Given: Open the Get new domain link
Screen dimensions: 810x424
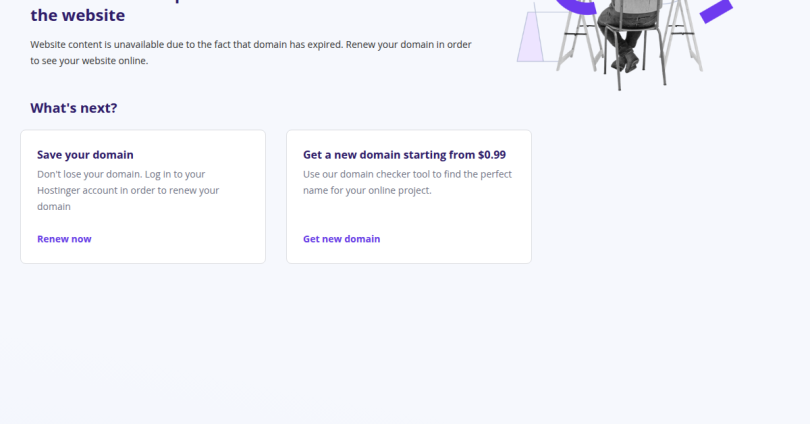Looking at the screenshot, I should (341, 239).
